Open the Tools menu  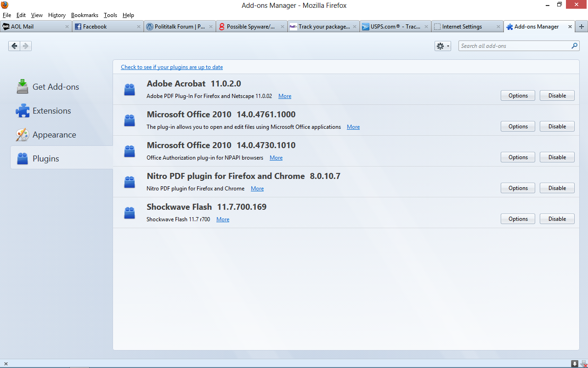click(x=110, y=15)
